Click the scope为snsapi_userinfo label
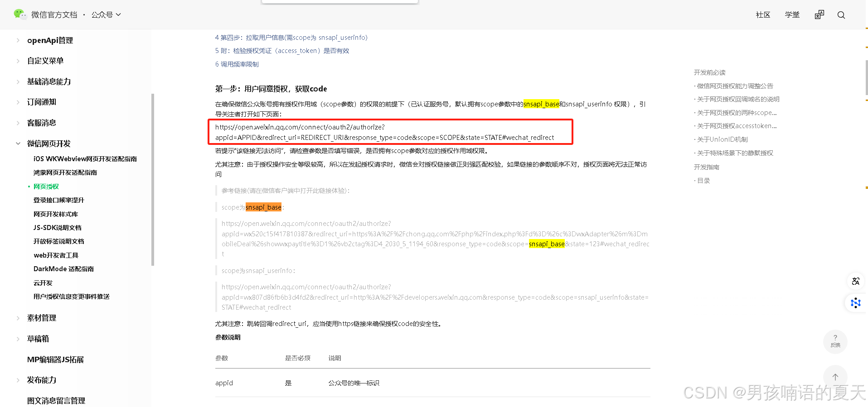 pos(258,271)
